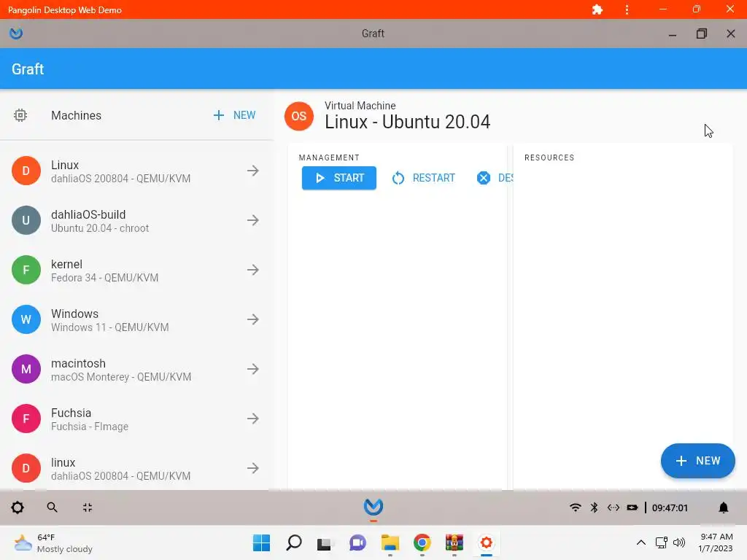Viewport: 747px width, 560px height.
Task: Select the Fuchsia avatar icon
Action: point(26,418)
